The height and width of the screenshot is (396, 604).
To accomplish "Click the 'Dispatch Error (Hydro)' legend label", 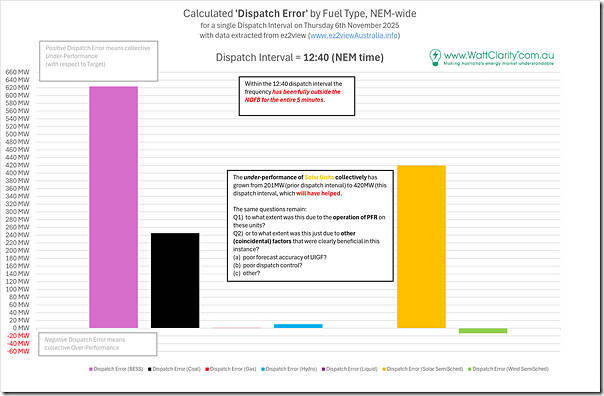I will pos(291,369).
